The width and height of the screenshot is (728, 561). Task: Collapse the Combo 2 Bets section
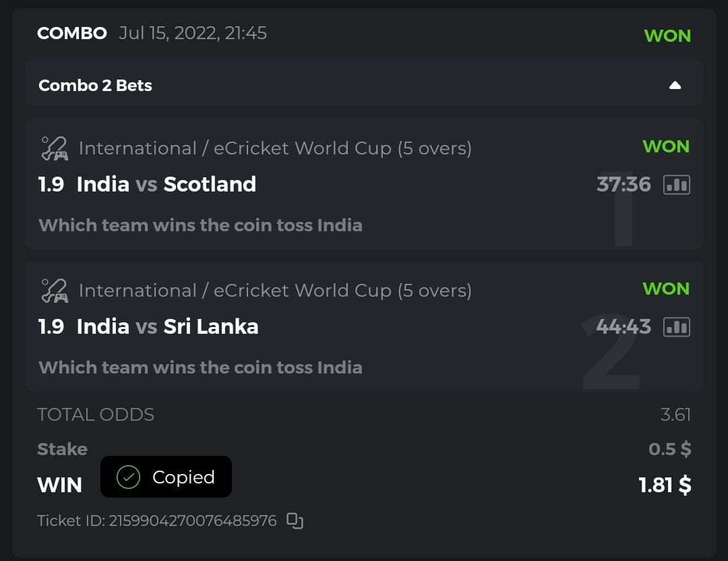[x=675, y=86]
